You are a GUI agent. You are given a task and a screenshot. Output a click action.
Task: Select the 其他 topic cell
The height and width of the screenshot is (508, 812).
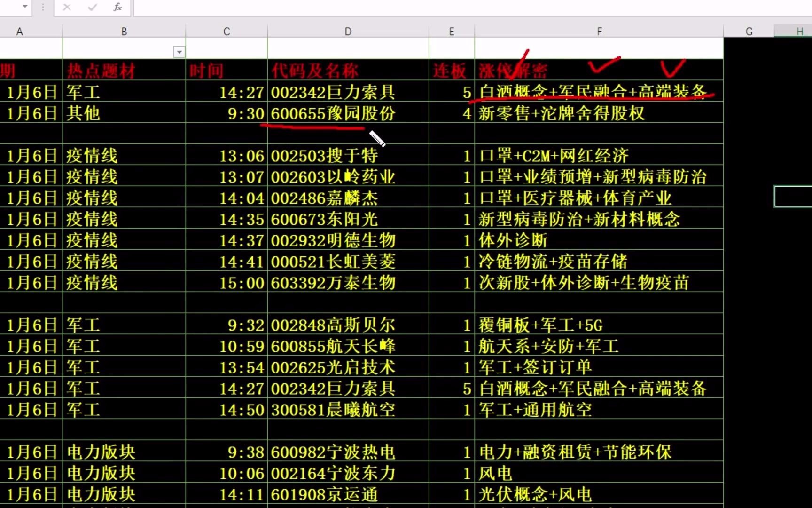[124, 113]
